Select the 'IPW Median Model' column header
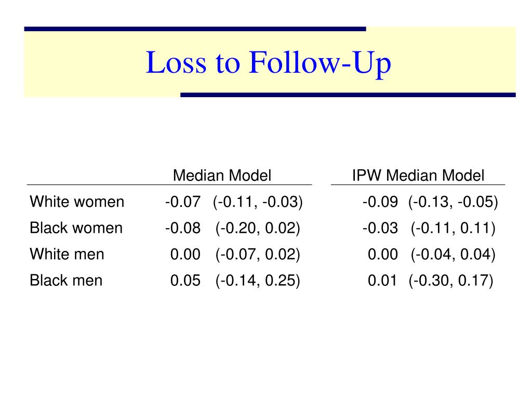The height and width of the screenshot is (399, 532). coord(418,176)
